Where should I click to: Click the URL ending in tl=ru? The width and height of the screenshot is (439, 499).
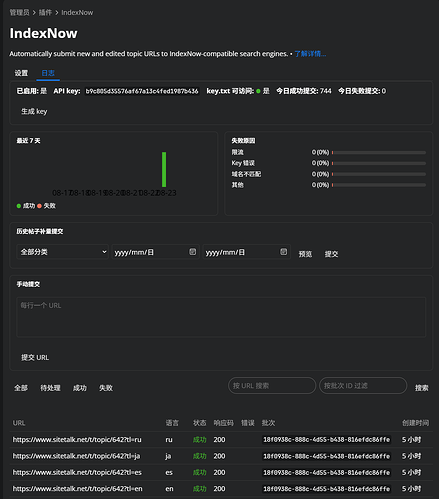(x=77, y=440)
